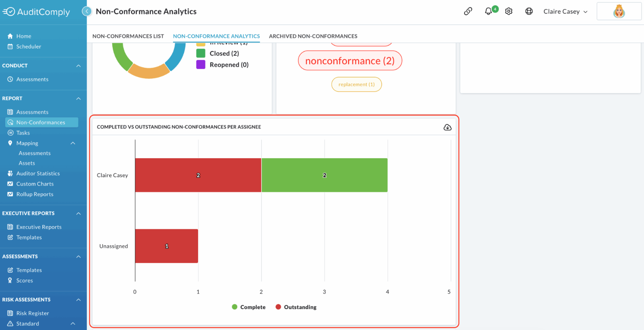
Task: Collapse the sidebar with the back arrow
Action: (87, 11)
